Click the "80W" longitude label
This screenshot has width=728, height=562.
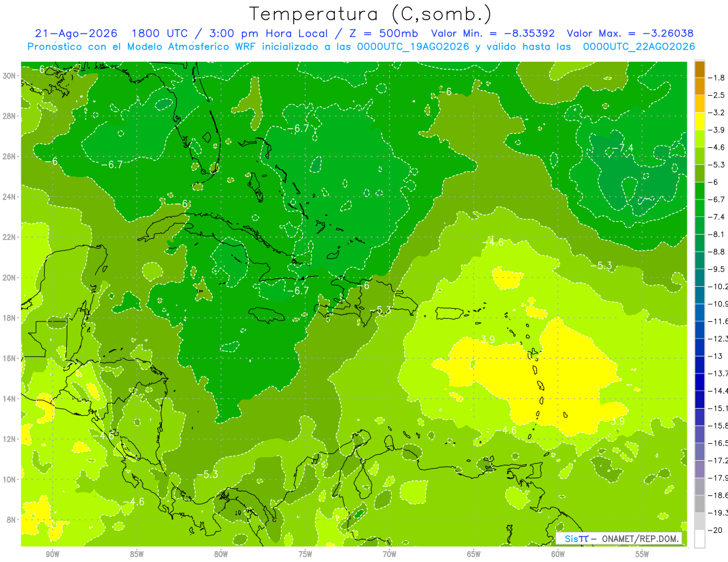point(221,554)
